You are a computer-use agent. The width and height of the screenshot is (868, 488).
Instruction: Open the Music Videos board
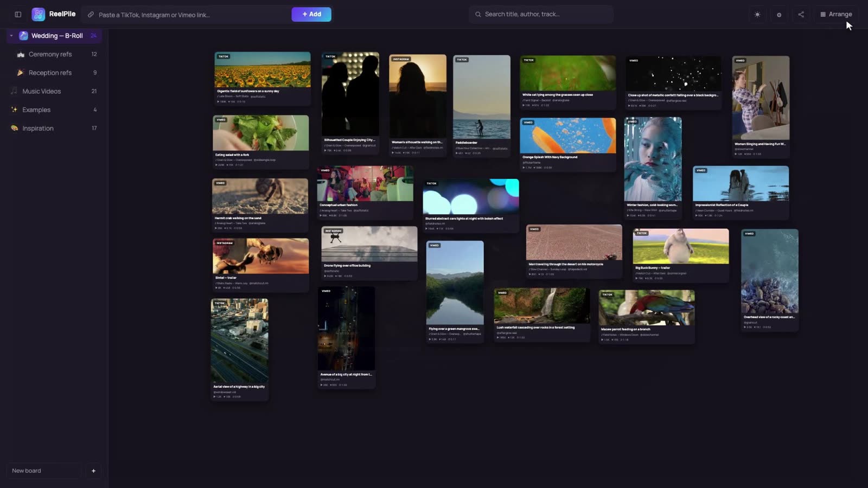(54, 91)
